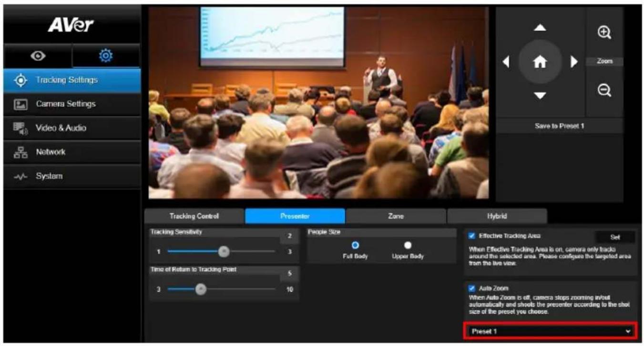The height and width of the screenshot is (346, 644).
Task: Select the Presenter tab
Action: coord(295,216)
